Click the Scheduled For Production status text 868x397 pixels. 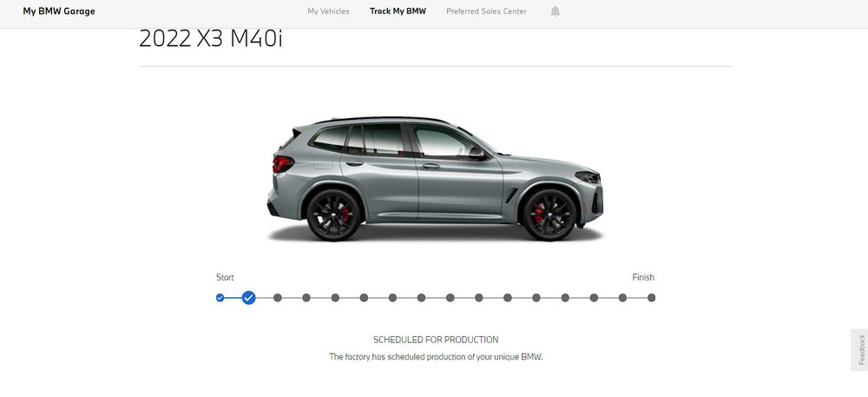436,340
